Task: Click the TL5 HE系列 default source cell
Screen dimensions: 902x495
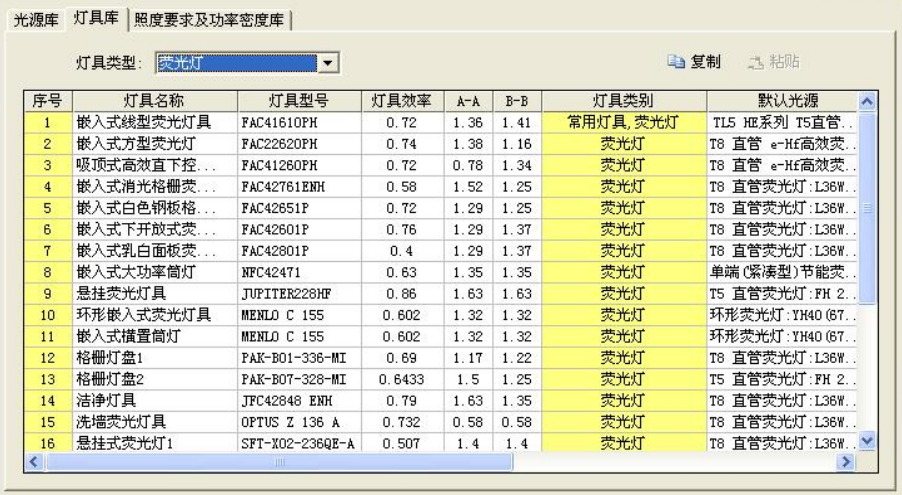Action: (x=782, y=123)
